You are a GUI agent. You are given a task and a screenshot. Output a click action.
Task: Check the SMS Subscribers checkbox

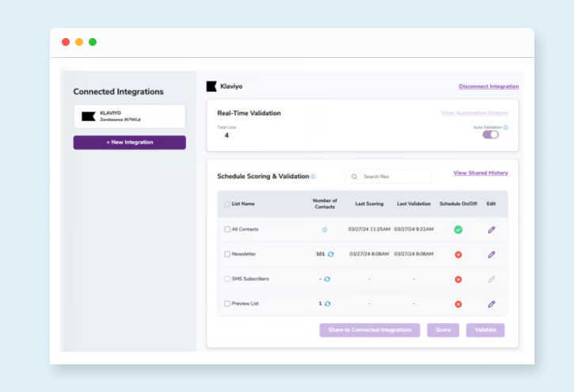(227, 279)
